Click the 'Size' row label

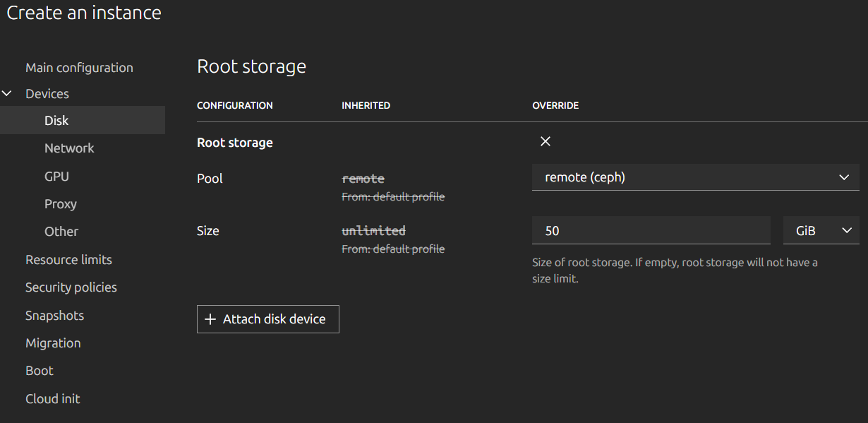[208, 231]
